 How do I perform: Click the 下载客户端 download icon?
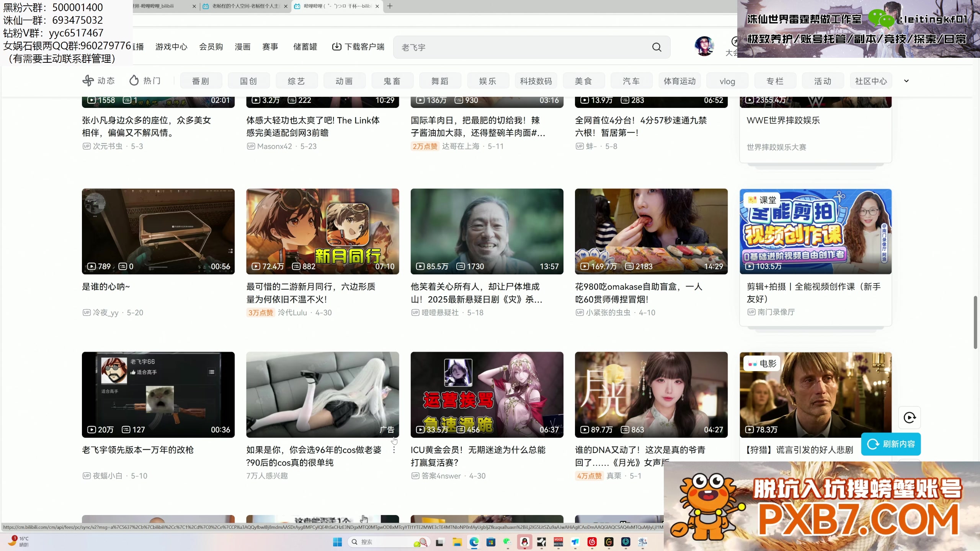(x=336, y=47)
